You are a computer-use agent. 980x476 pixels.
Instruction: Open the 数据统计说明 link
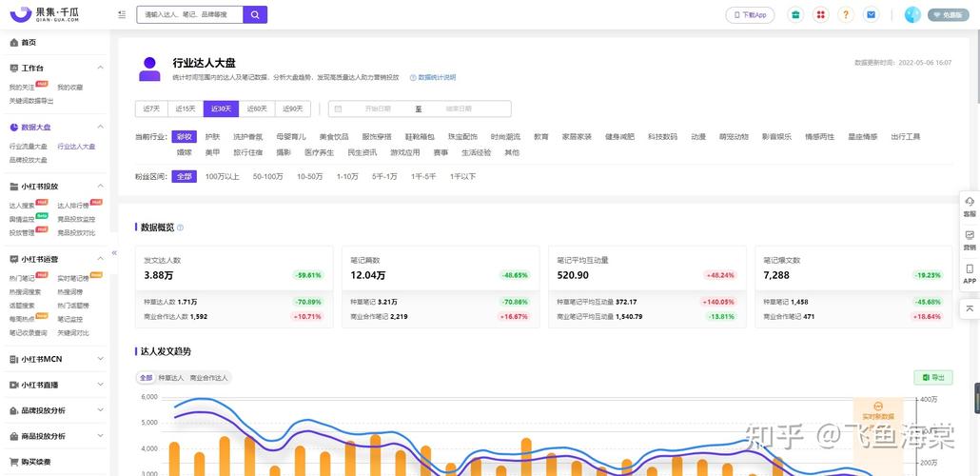(x=437, y=77)
